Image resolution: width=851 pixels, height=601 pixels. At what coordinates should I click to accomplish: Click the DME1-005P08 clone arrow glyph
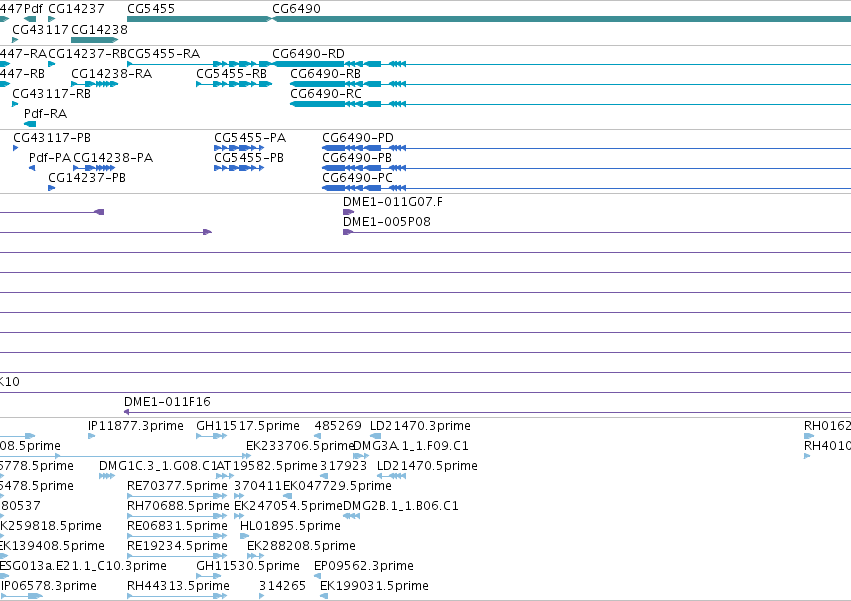(348, 232)
